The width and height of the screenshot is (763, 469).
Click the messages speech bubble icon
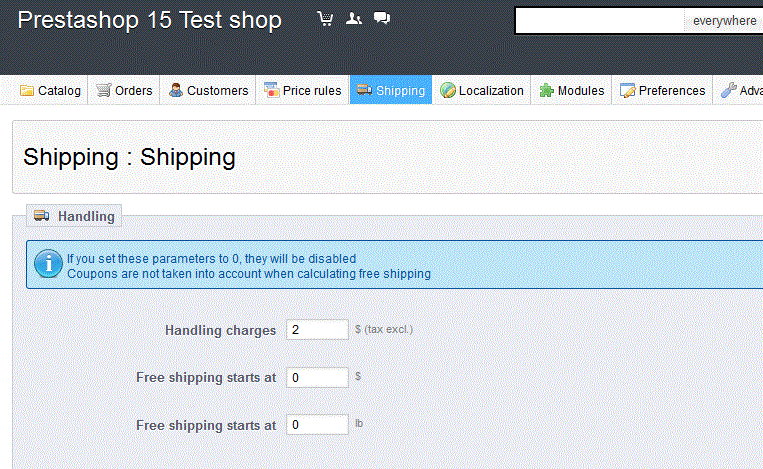(x=381, y=19)
